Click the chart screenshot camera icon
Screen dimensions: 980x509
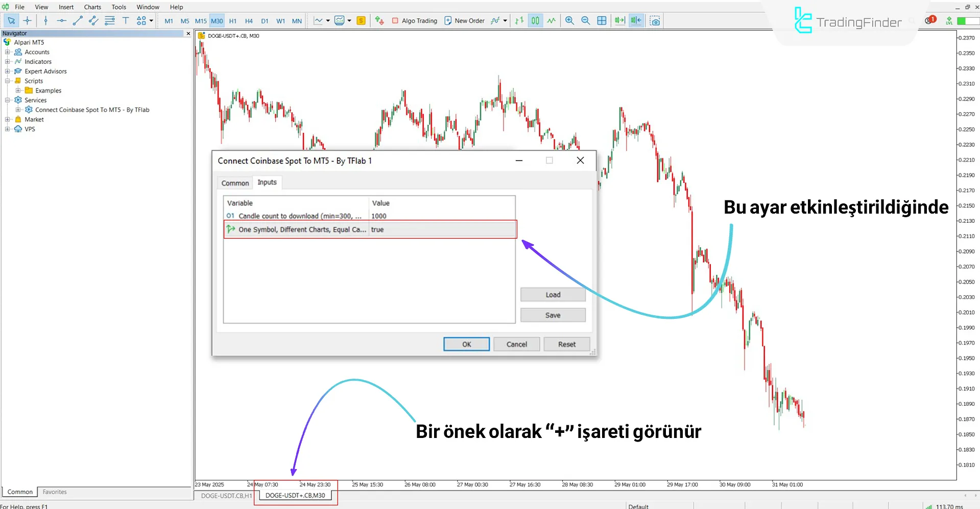(655, 21)
